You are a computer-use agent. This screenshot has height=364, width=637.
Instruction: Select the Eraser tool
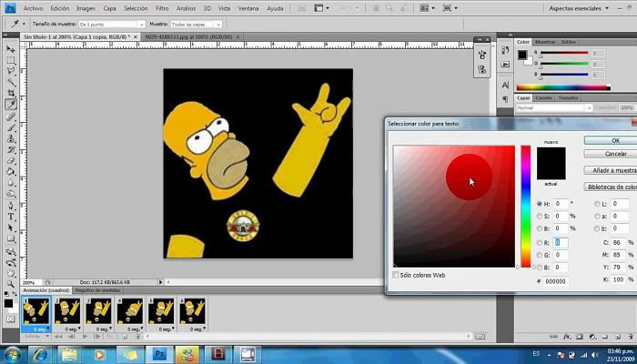[x=11, y=161]
